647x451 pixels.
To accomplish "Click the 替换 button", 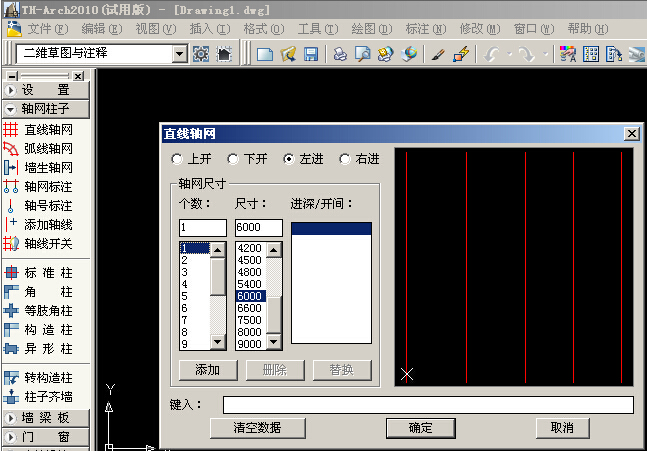I will (342, 370).
